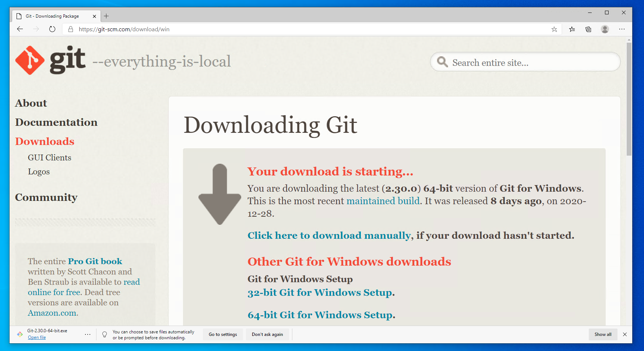644x351 pixels.
Task: Go to GUI Clients page
Action: (x=49, y=157)
